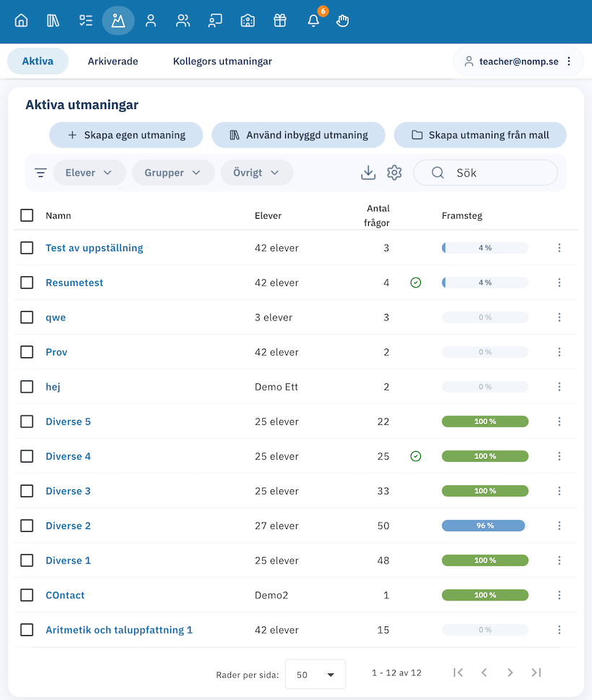Open the presentation teacher icon in navigation
592x700 pixels.
[215, 20]
